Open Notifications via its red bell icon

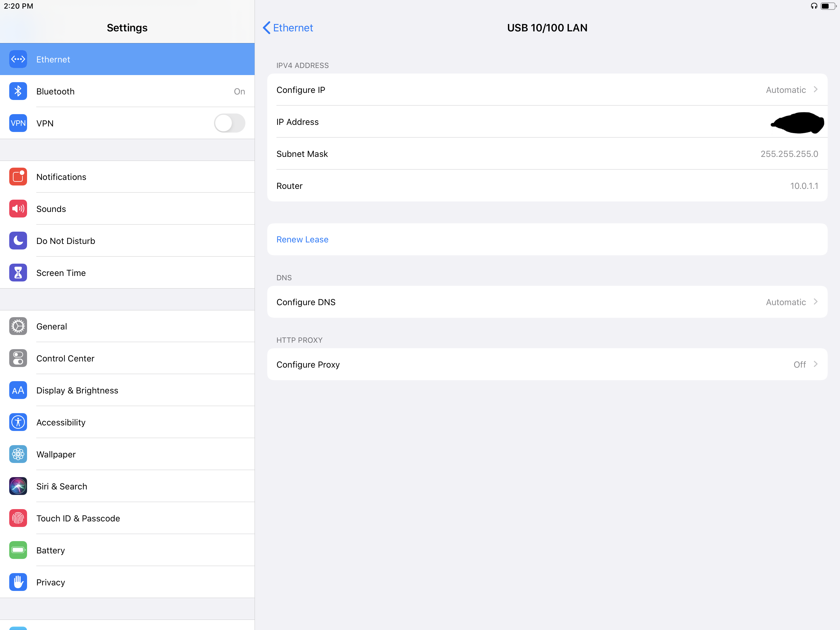pos(18,176)
